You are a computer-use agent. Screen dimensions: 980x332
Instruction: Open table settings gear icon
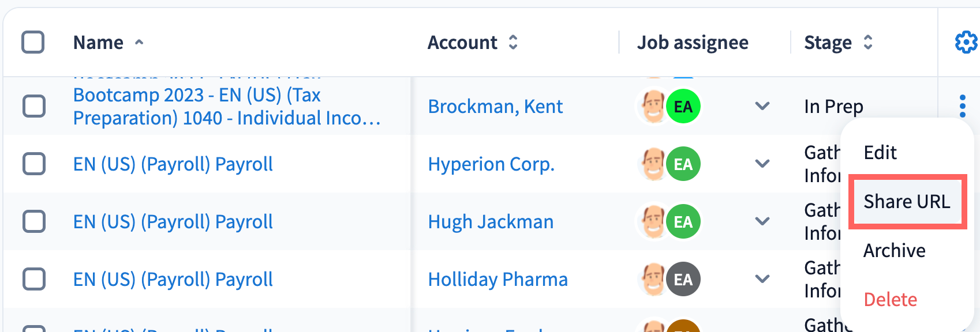point(966,42)
